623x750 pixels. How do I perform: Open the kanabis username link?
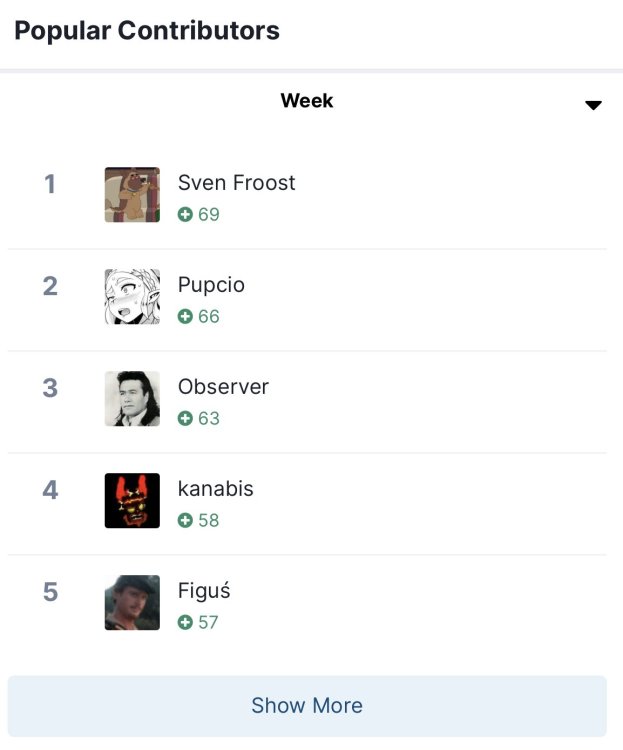pyautogui.click(x=215, y=489)
